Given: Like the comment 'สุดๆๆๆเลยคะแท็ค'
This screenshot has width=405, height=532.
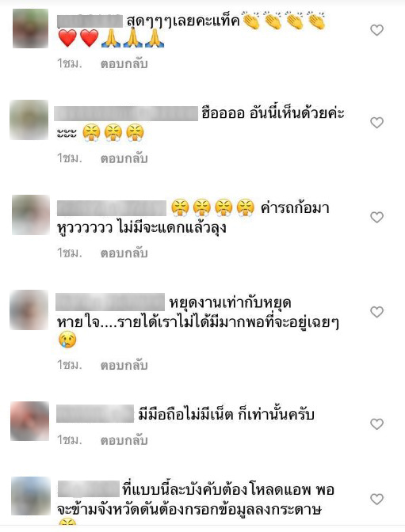Looking at the screenshot, I should [x=376, y=30].
